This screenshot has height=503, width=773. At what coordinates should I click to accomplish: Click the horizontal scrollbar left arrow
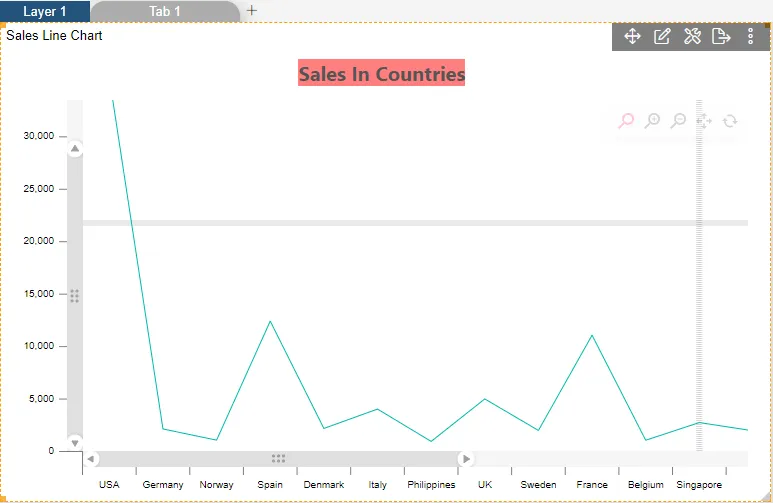(x=91, y=459)
